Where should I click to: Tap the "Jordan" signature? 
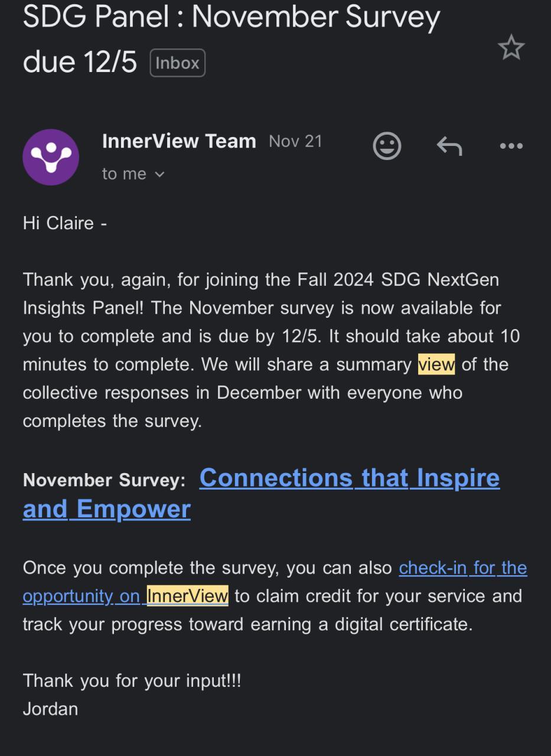[x=50, y=709]
